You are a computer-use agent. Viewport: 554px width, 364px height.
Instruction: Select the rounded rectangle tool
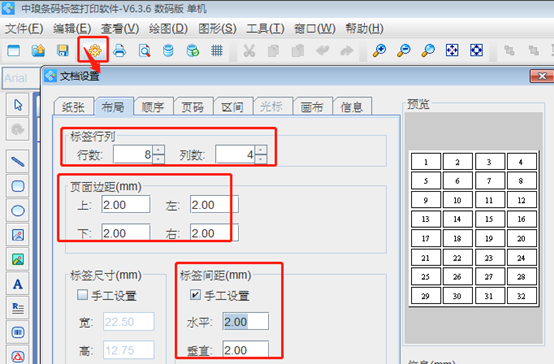pyautogui.click(x=18, y=186)
